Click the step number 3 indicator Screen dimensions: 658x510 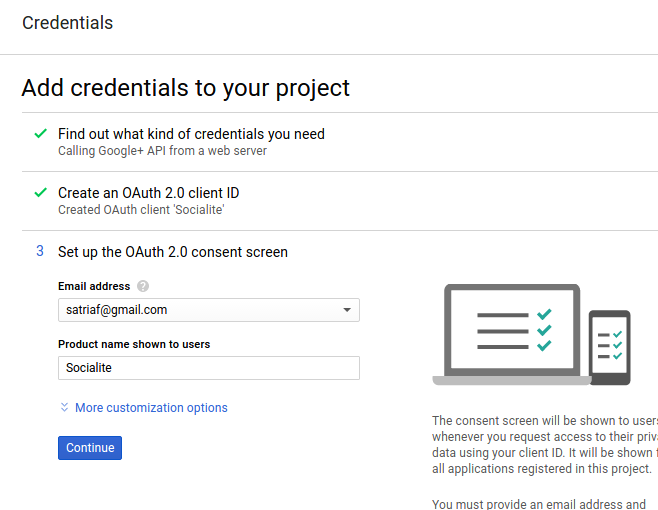(40, 252)
